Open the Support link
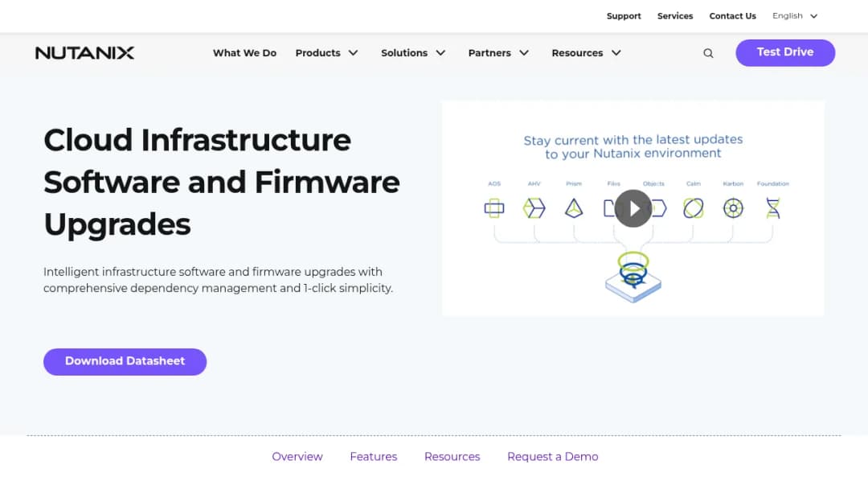The width and height of the screenshot is (868, 489). [624, 16]
